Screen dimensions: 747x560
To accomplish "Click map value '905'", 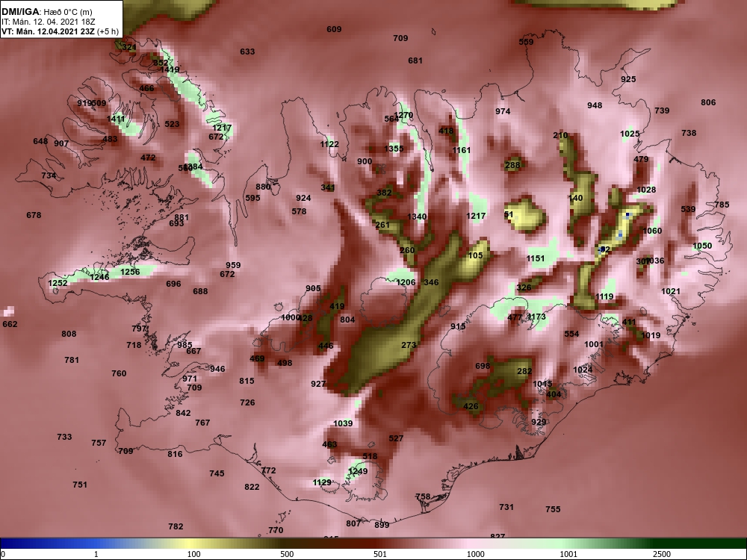I will [313, 288].
